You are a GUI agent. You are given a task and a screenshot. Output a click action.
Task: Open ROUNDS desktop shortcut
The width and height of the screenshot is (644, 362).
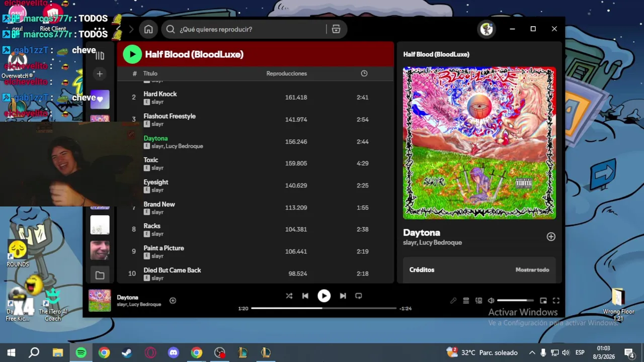pos(18,254)
